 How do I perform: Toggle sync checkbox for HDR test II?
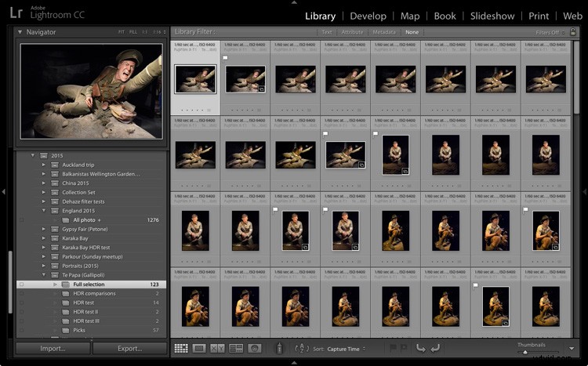click(x=21, y=312)
